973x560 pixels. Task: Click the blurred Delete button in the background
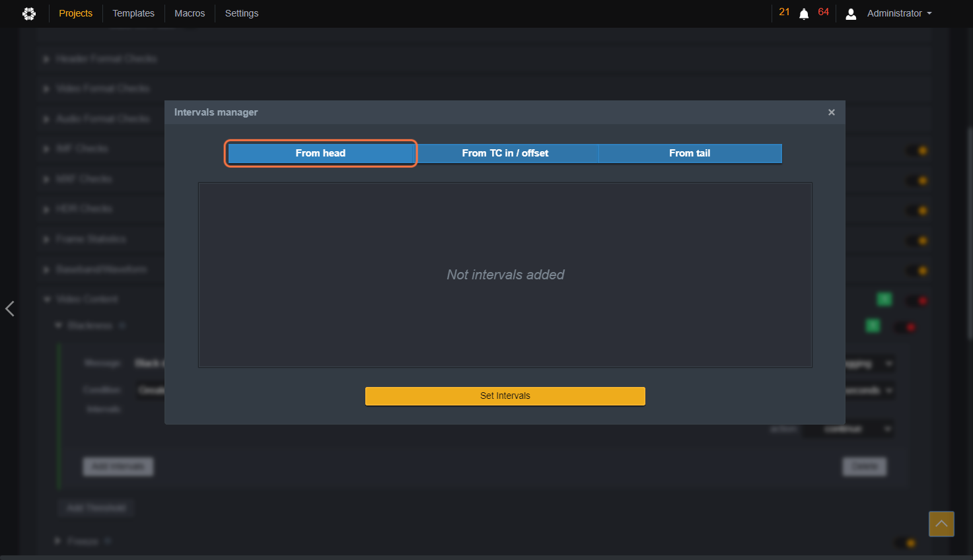[865, 466]
